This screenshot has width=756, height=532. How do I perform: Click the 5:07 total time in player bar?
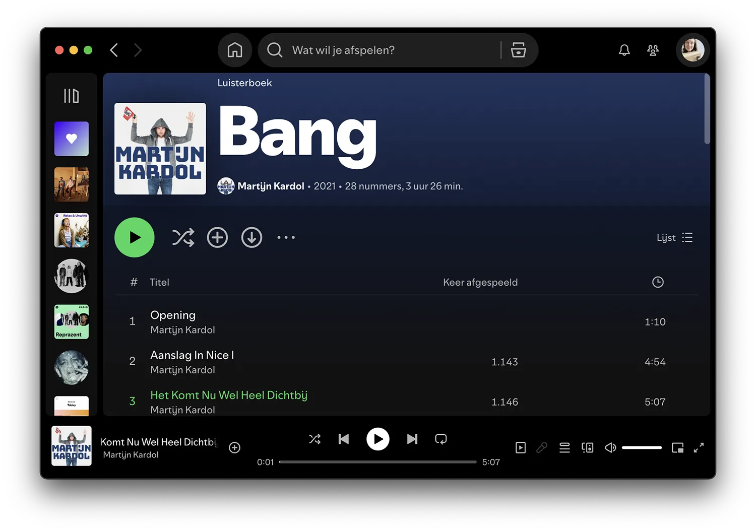point(491,462)
